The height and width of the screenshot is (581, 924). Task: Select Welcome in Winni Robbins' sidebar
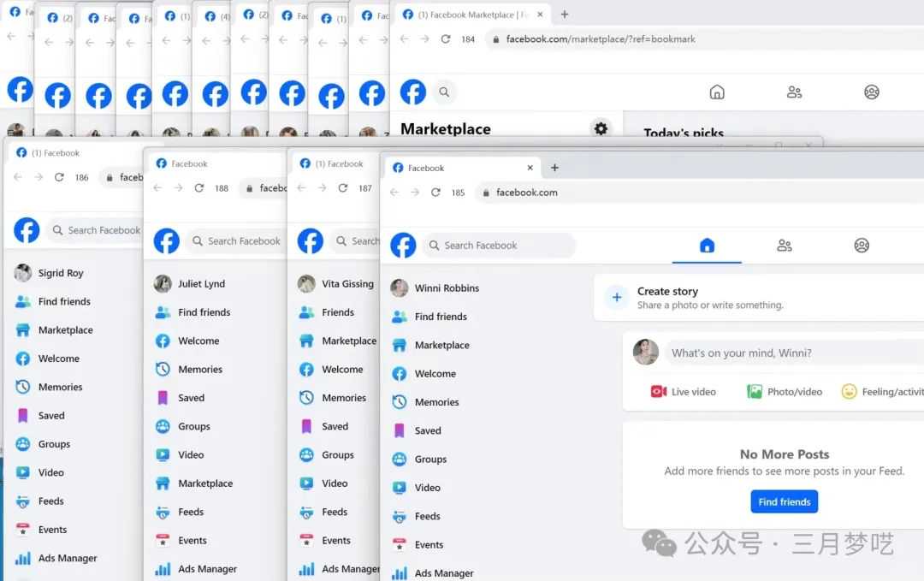tap(423, 374)
